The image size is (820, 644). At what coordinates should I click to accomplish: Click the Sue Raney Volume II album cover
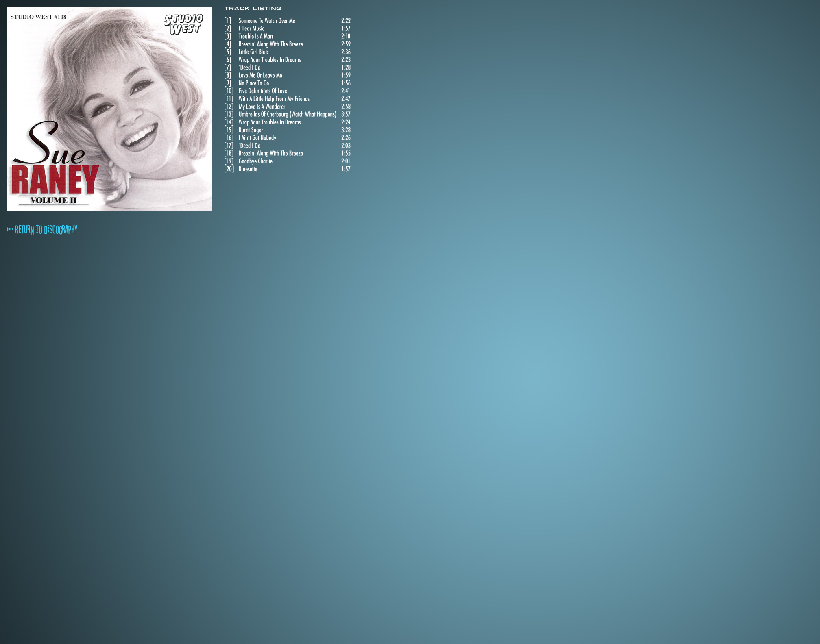pyautogui.click(x=109, y=109)
